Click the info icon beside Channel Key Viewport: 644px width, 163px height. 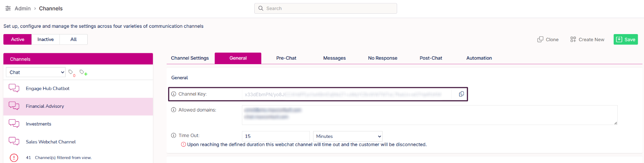point(174,94)
